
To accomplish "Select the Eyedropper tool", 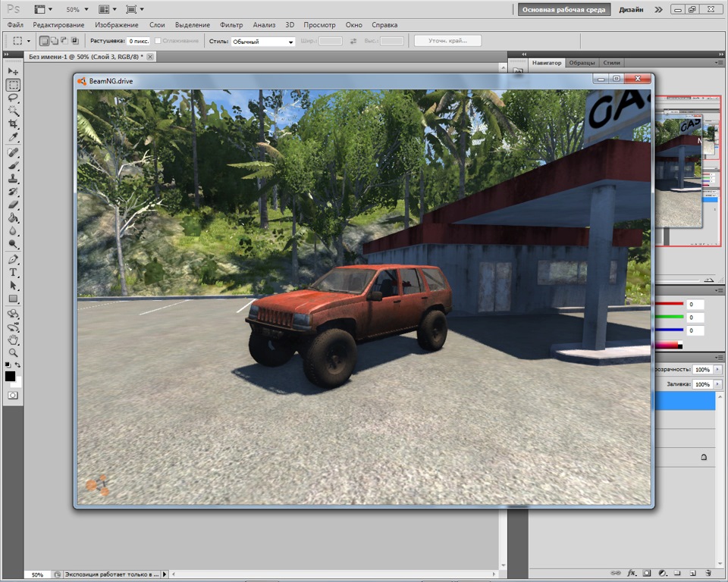I will (x=13, y=137).
